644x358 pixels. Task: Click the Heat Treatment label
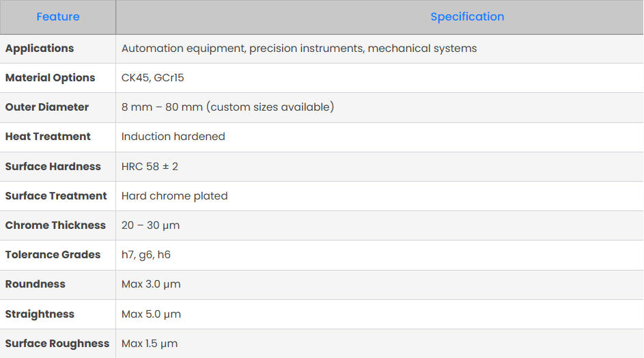[48, 137]
